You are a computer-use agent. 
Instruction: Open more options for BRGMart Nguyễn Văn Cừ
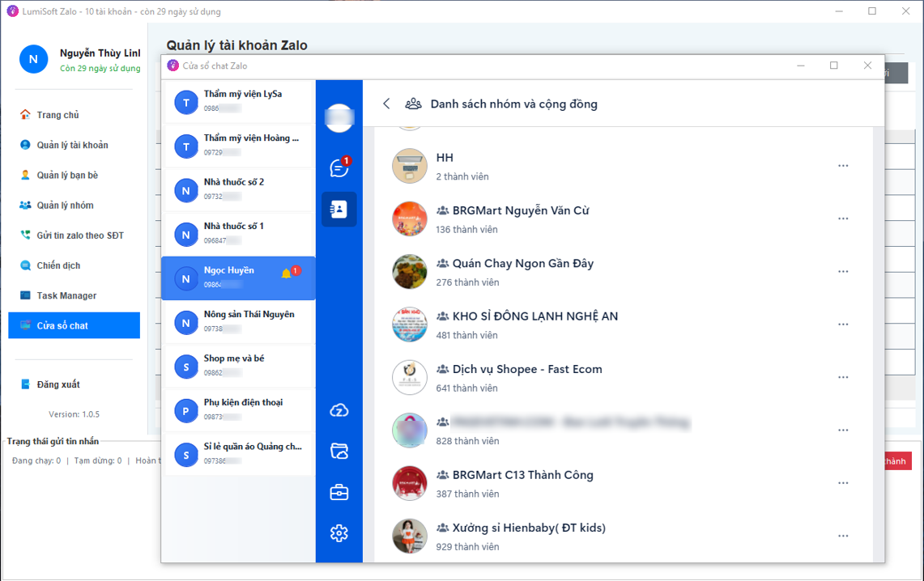(843, 219)
